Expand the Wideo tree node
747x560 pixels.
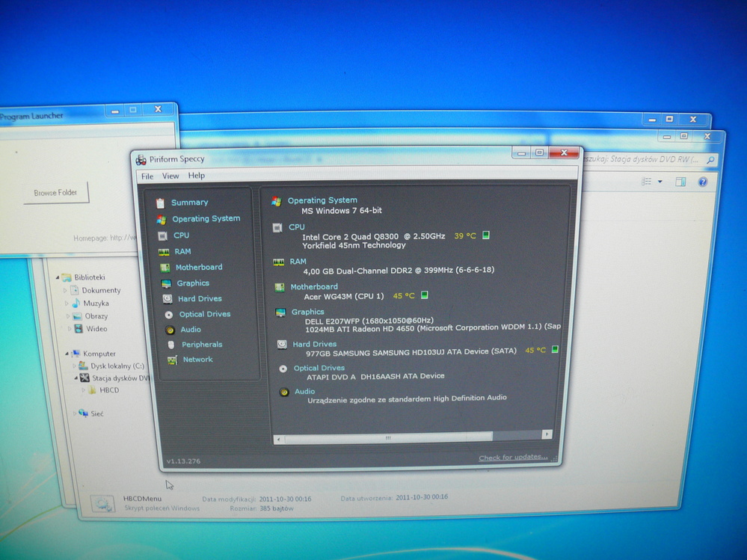[69, 329]
